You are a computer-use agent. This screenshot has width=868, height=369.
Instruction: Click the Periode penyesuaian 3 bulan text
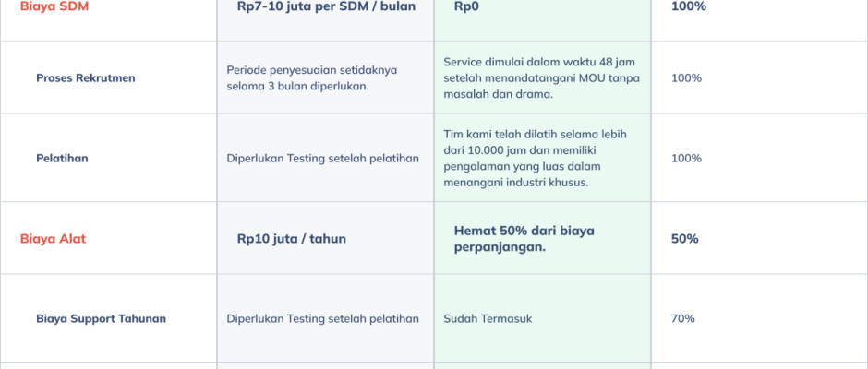coord(311,77)
